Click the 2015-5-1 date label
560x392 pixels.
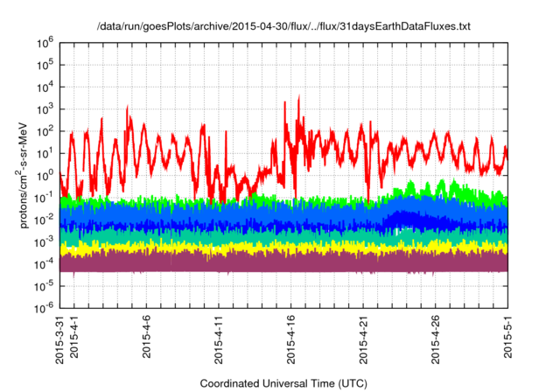click(507, 336)
